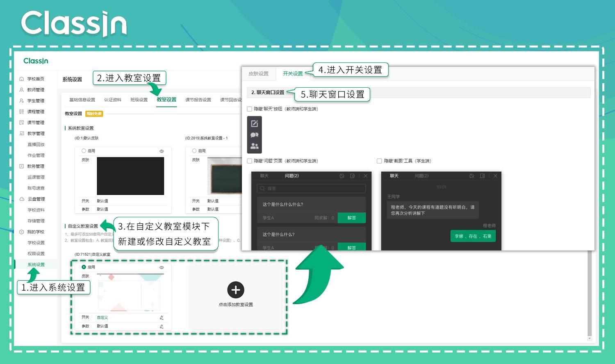This screenshot has height=364, width=615.
Task: Open 监课管理 in the sidebar
Action: click(36, 177)
